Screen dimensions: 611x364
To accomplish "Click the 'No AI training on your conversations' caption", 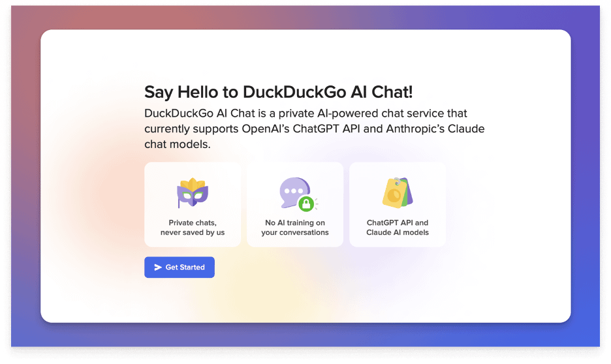I will point(295,228).
